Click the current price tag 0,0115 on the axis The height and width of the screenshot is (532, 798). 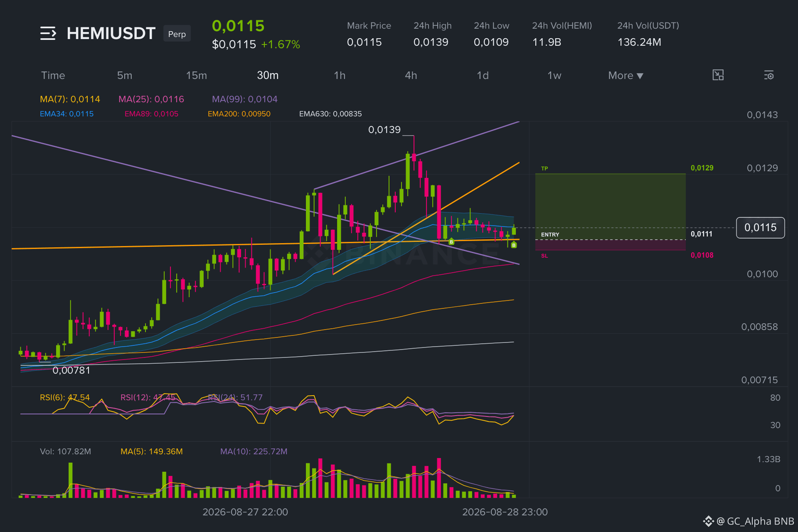pyautogui.click(x=760, y=228)
